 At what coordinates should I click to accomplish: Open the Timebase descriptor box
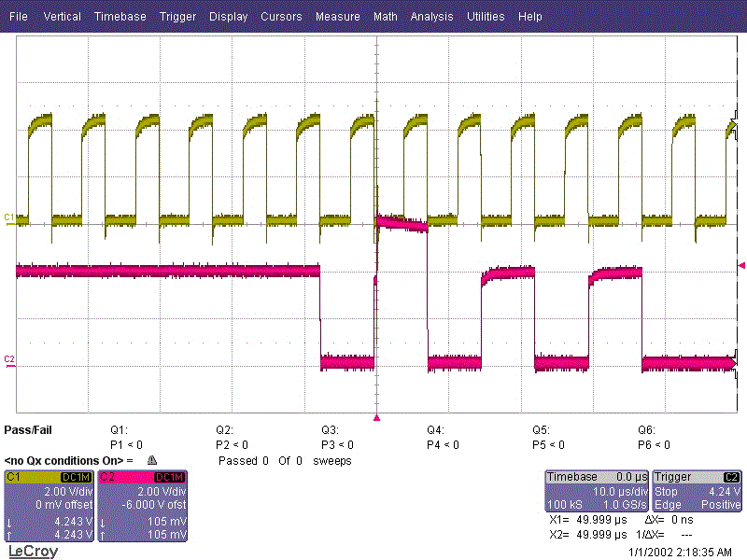pos(595,490)
